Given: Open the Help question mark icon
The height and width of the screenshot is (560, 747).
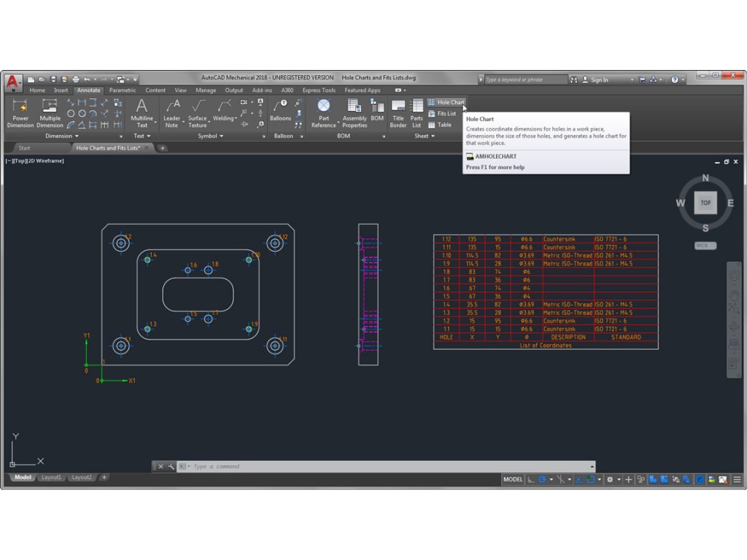Looking at the screenshot, I should [x=675, y=80].
